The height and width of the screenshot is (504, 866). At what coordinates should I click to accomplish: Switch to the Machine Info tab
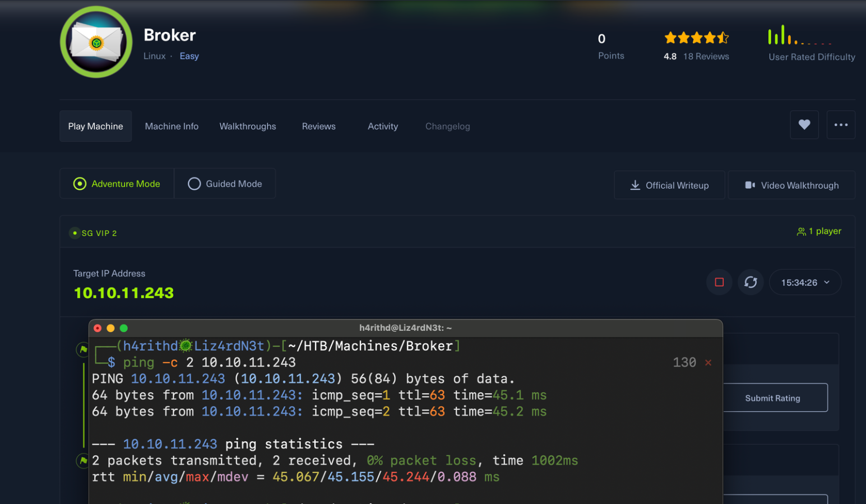(172, 127)
